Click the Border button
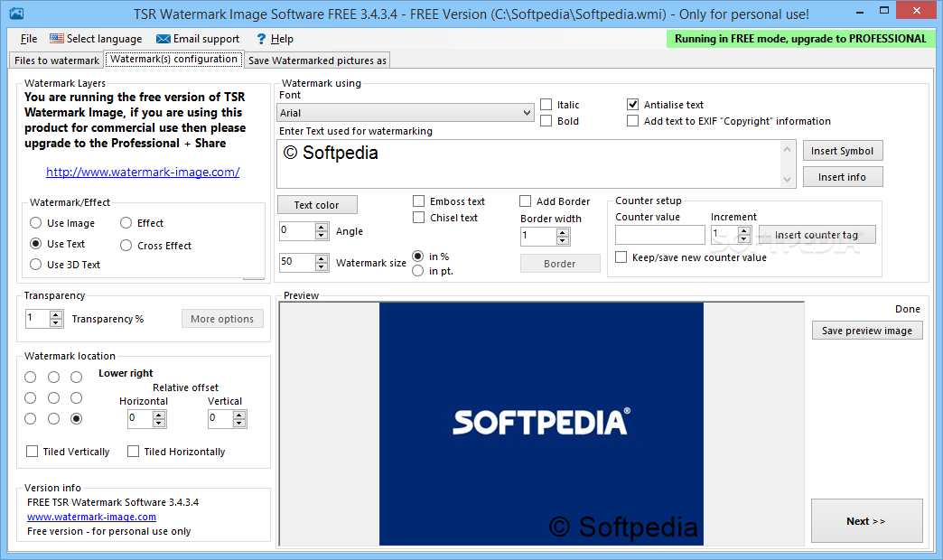 click(x=560, y=264)
